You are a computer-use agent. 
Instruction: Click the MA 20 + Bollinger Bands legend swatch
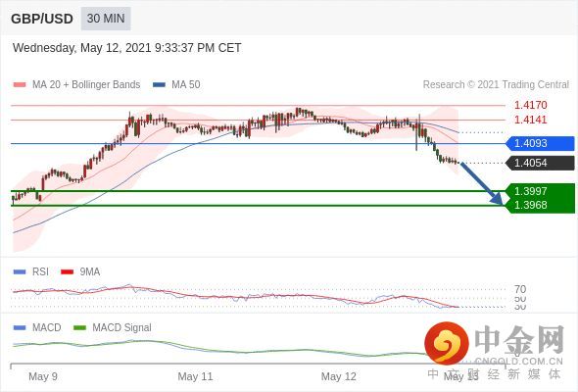pos(20,85)
